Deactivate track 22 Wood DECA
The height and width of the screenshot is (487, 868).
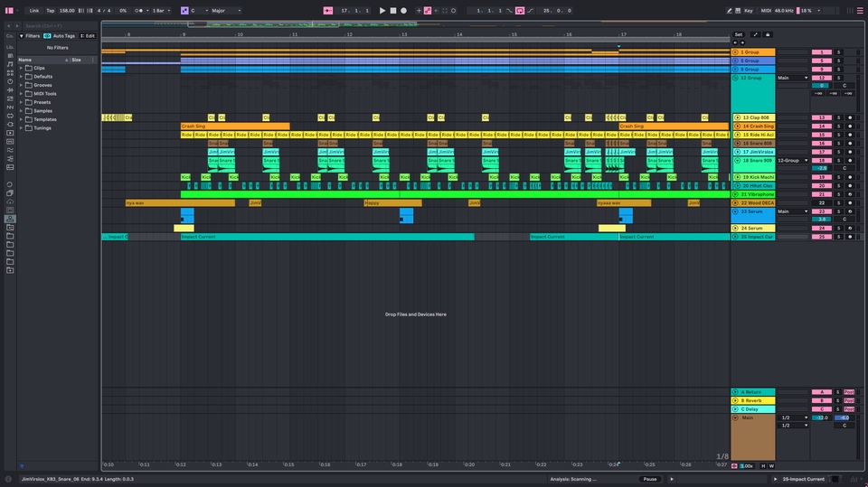[x=821, y=202]
